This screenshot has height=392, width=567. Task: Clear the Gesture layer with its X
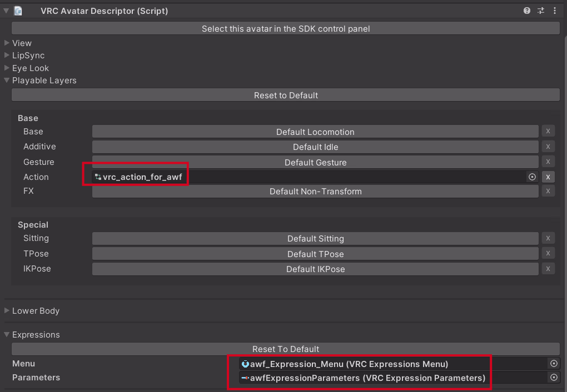(x=548, y=162)
